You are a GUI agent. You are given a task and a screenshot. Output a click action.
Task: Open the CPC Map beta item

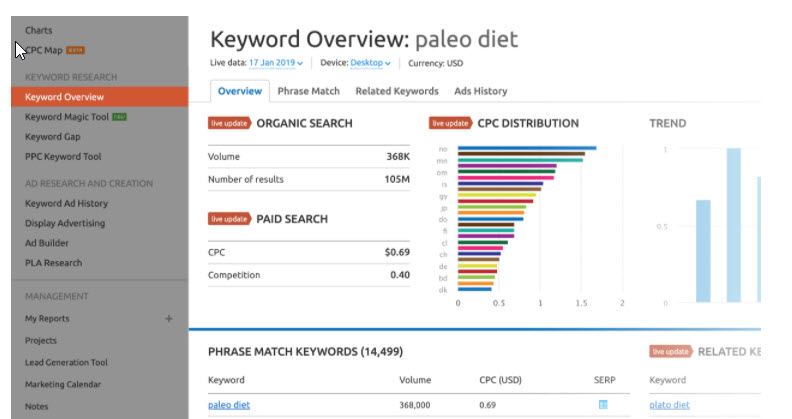click(x=46, y=50)
